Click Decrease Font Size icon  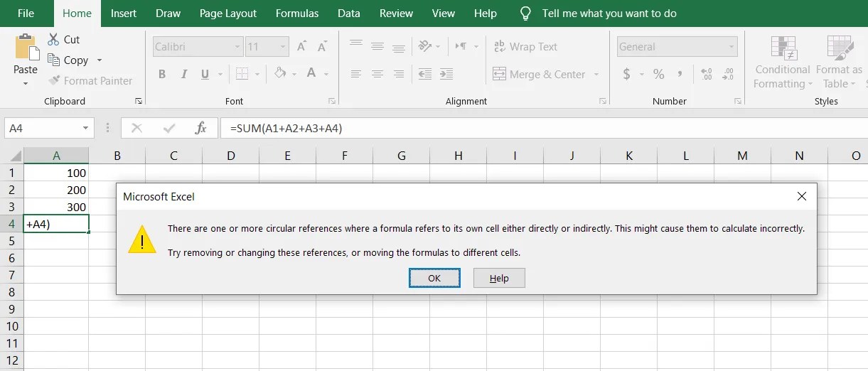[323, 47]
